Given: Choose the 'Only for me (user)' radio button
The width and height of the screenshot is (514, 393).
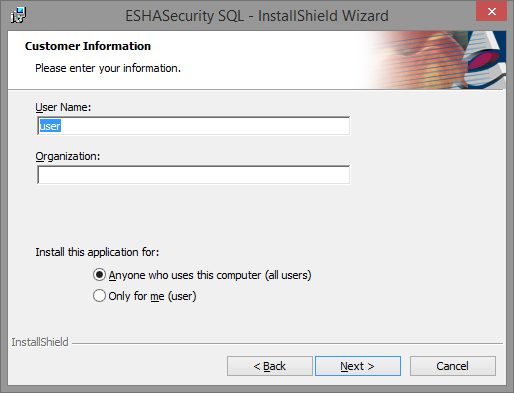Looking at the screenshot, I should (x=99, y=296).
